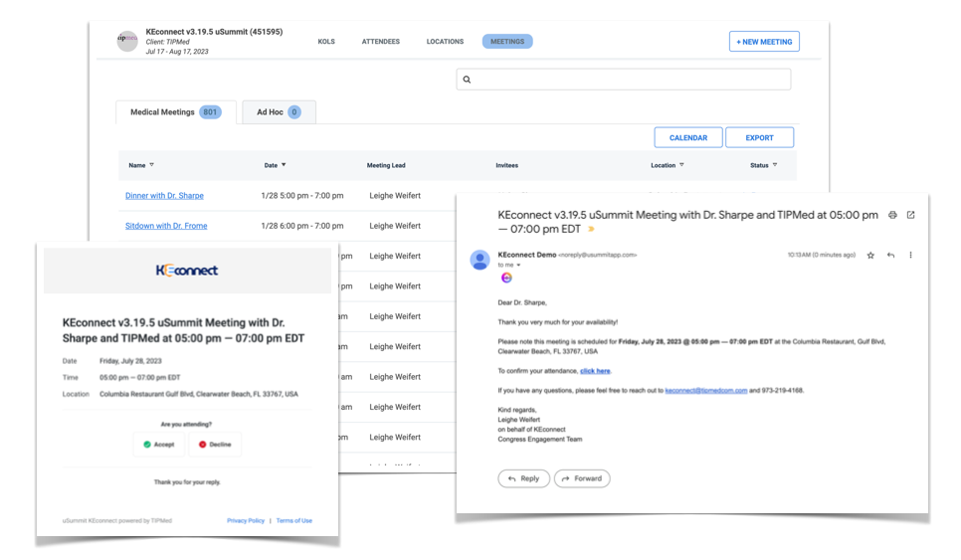Viewport: 961px width, 560px height.
Task: Click the KEconnect logo in invitation
Action: click(187, 271)
